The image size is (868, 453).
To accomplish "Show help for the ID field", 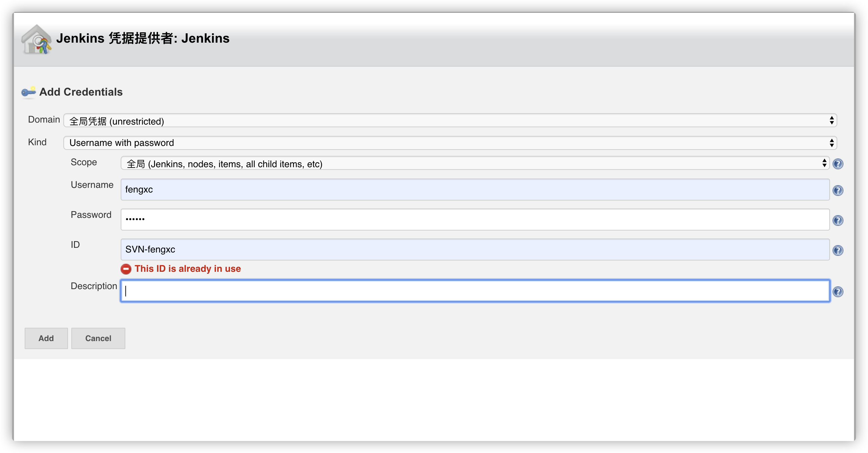I will tap(838, 250).
